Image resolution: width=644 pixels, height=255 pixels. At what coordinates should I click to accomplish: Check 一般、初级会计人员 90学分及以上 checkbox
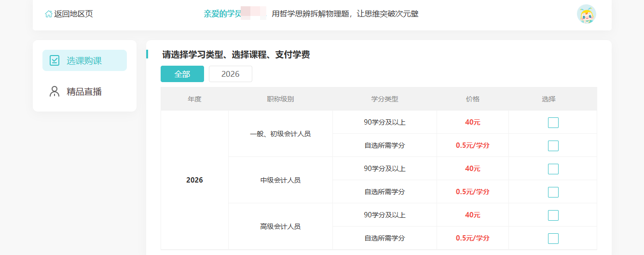pyautogui.click(x=553, y=123)
